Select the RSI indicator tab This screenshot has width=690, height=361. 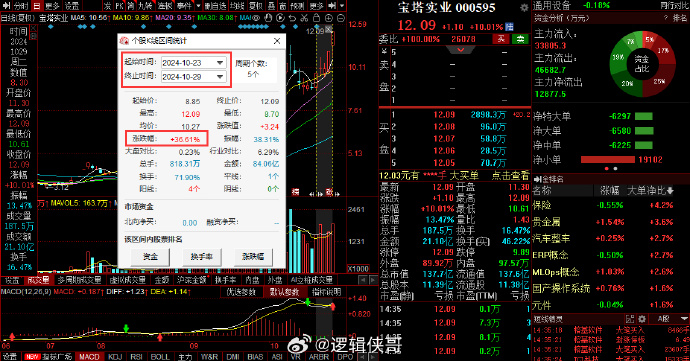click(136, 357)
